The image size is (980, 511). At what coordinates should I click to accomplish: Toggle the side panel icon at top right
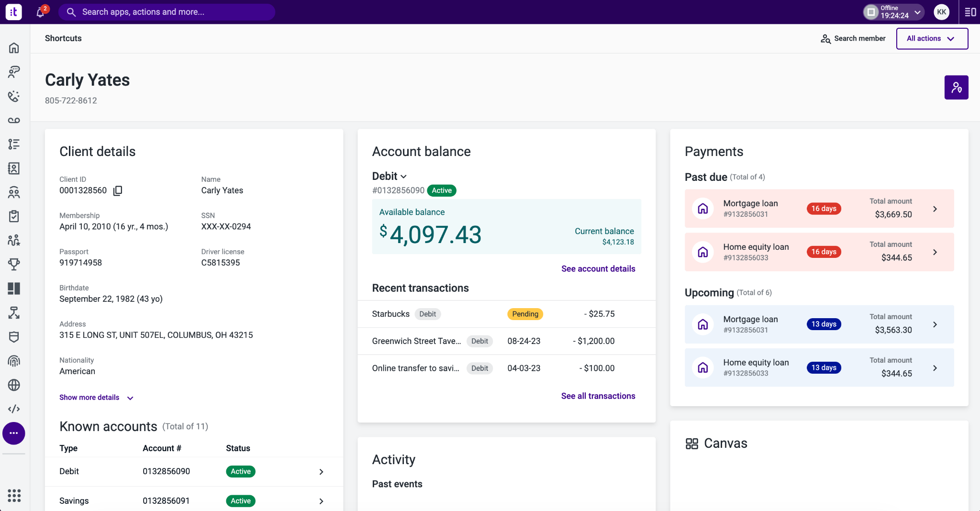pyautogui.click(x=970, y=12)
